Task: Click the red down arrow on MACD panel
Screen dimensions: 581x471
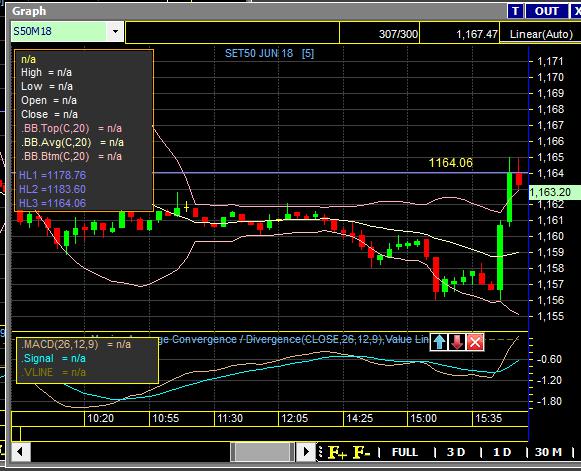Action: pyautogui.click(x=457, y=342)
